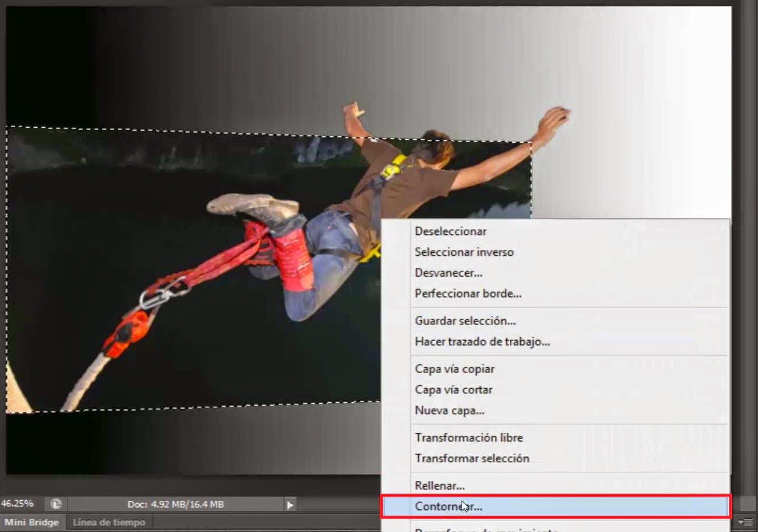The height and width of the screenshot is (532, 758).
Task: Choose Deseleccionar in the context menu
Action: (555, 231)
